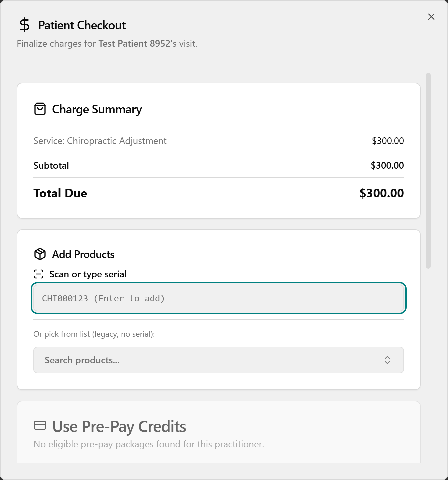Image resolution: width=448 pixels, height=480 pixels.
Task: Click the patient name Test Patient 8952
Action: click(135, 44)
